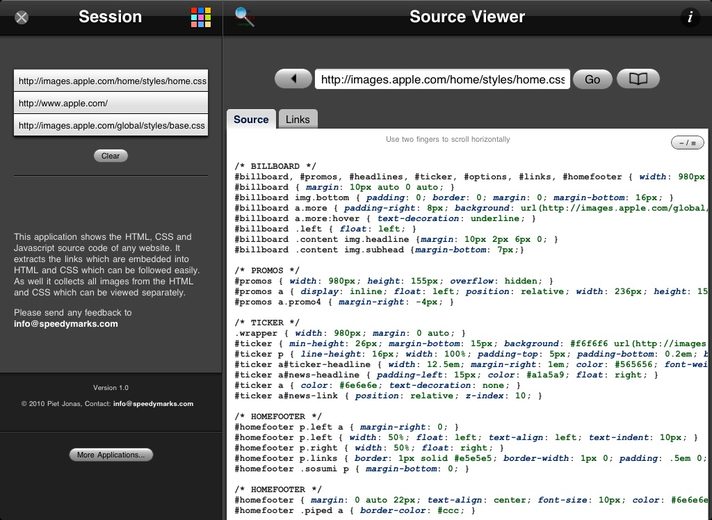This screenshot has width=712, height=520.
Task: Click '#billboard .left' float rule line
Action: click(x=325, y=229)
